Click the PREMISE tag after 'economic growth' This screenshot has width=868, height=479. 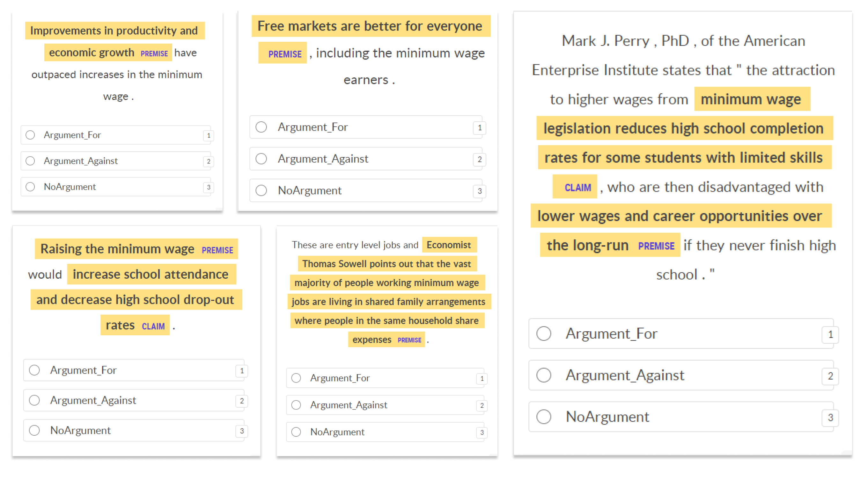[154, 54]
